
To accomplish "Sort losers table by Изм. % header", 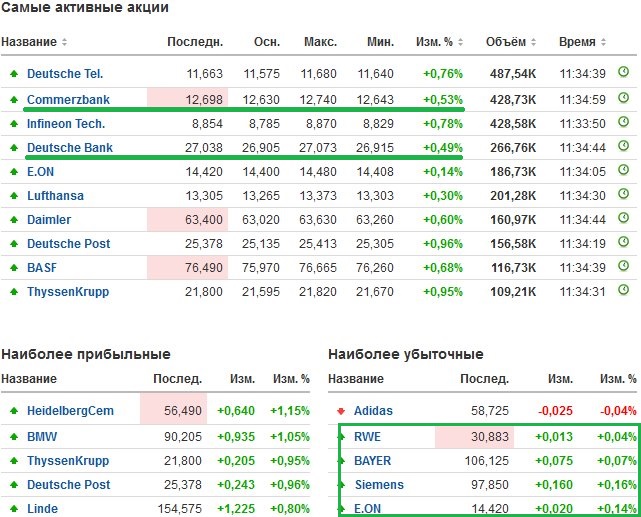I will point(617,380).
